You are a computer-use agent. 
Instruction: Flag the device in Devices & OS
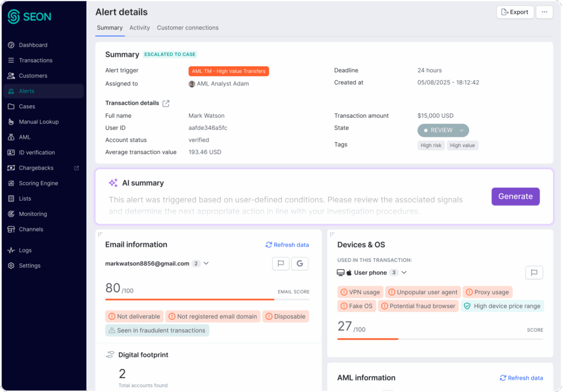(534, 272)
